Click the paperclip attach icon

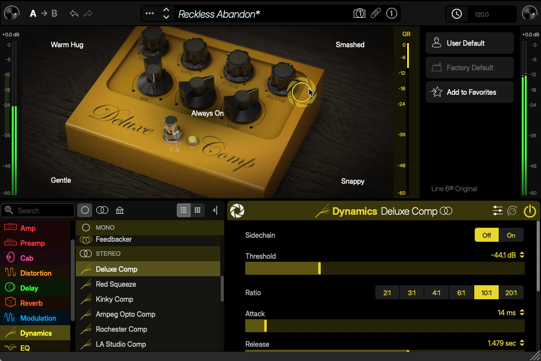(376, 14)
